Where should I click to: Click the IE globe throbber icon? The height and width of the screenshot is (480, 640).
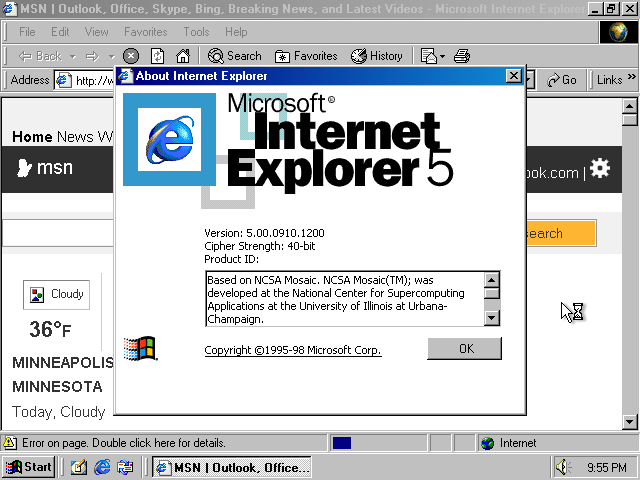point(618,32)
